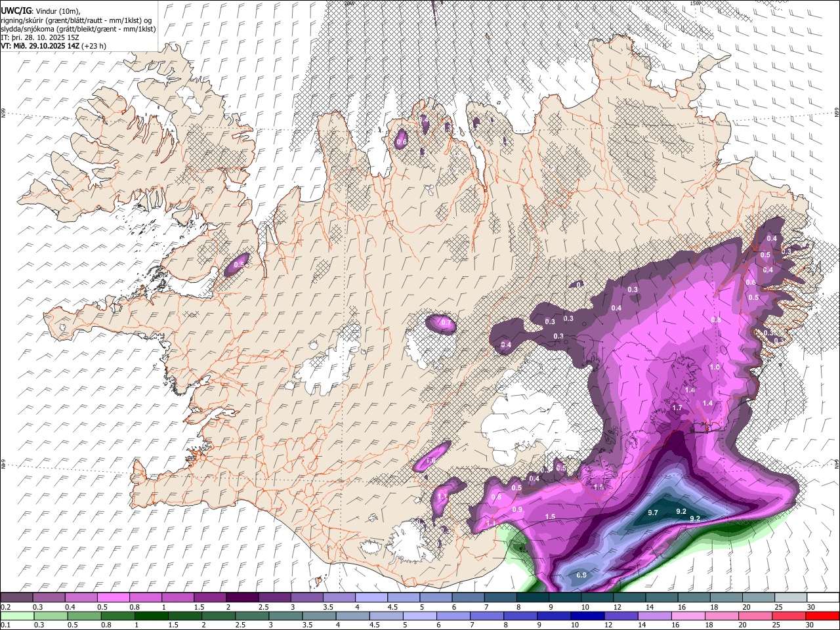Select the dark teal 8–9 swatch, top legend row

pyautogui.click(x=534, y=597)
